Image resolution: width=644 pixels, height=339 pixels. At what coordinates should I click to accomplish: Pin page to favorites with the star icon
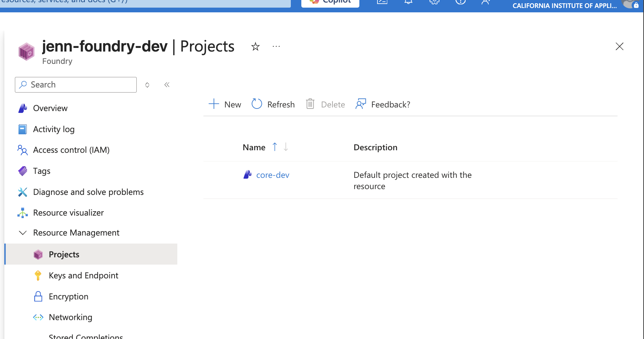click(256, 46)
